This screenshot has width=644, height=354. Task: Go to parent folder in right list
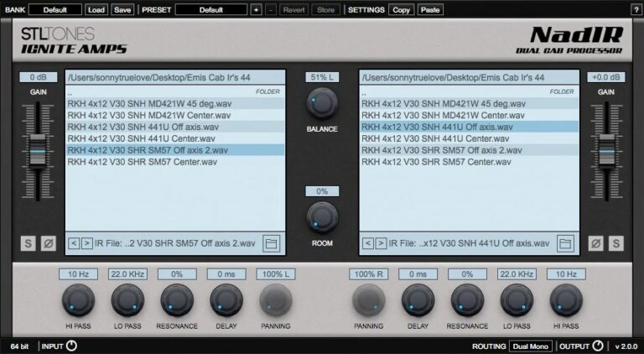click(x=470, y=92)
